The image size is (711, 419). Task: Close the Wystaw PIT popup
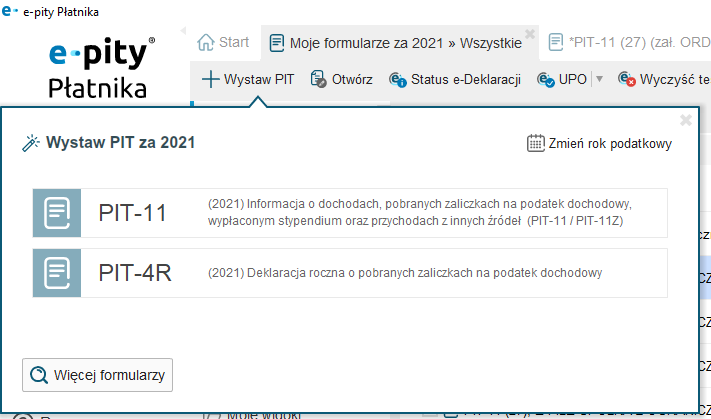coord(686,120)
